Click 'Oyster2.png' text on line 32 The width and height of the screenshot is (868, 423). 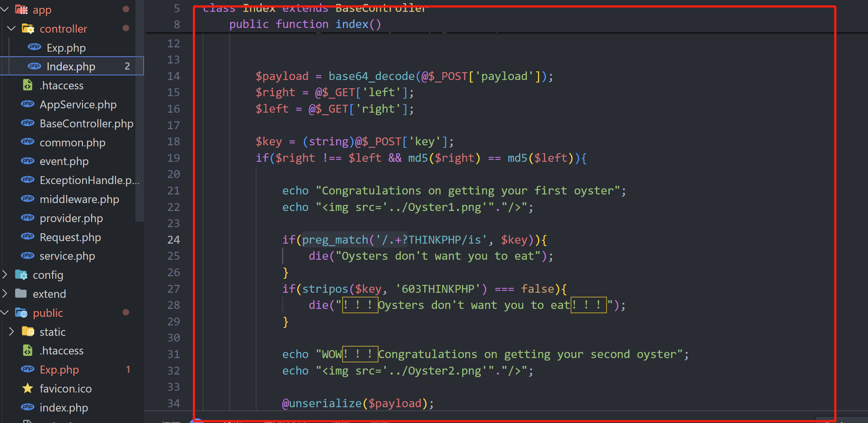445,371
